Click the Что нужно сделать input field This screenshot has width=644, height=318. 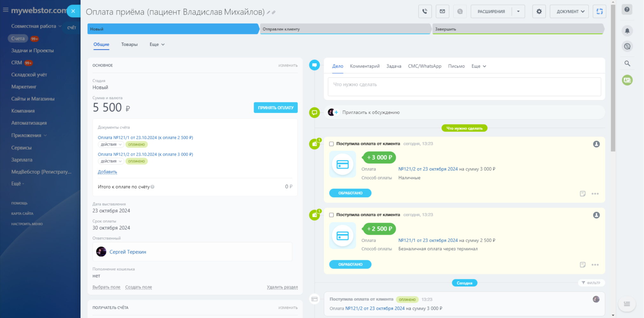pyautogui.click(x=464, y=86)
